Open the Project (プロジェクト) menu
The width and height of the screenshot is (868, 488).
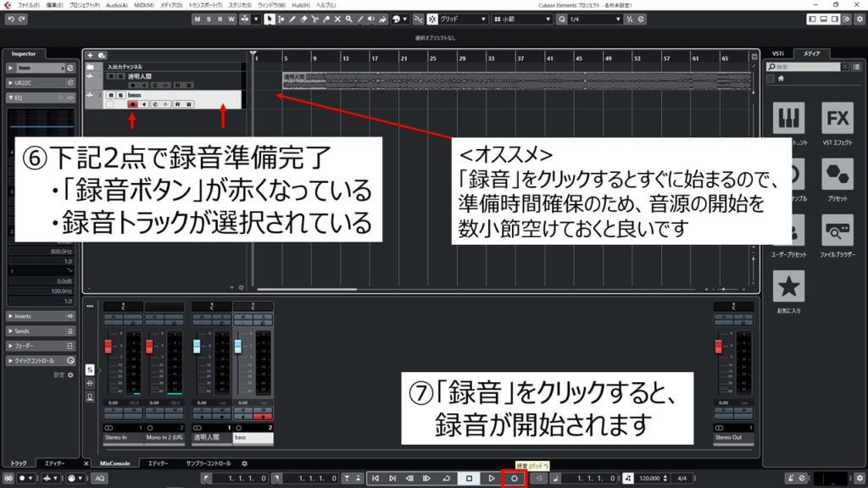84,5
